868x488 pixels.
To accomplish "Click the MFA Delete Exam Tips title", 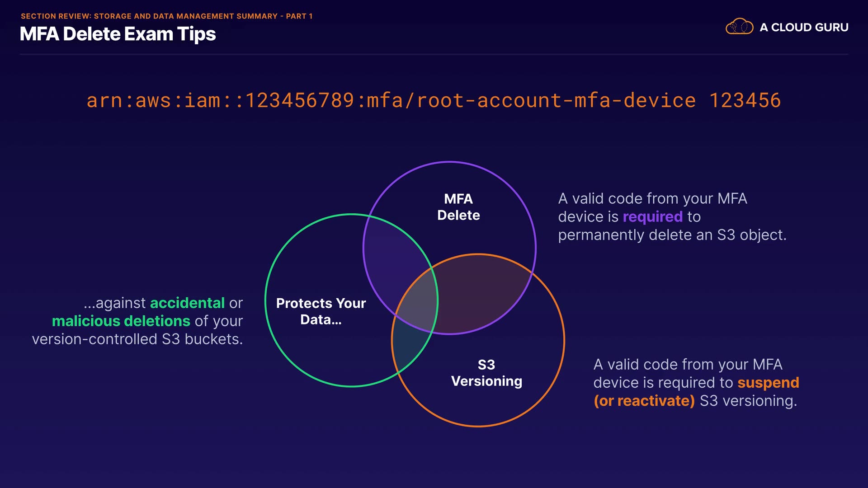I will click(118, 34).
